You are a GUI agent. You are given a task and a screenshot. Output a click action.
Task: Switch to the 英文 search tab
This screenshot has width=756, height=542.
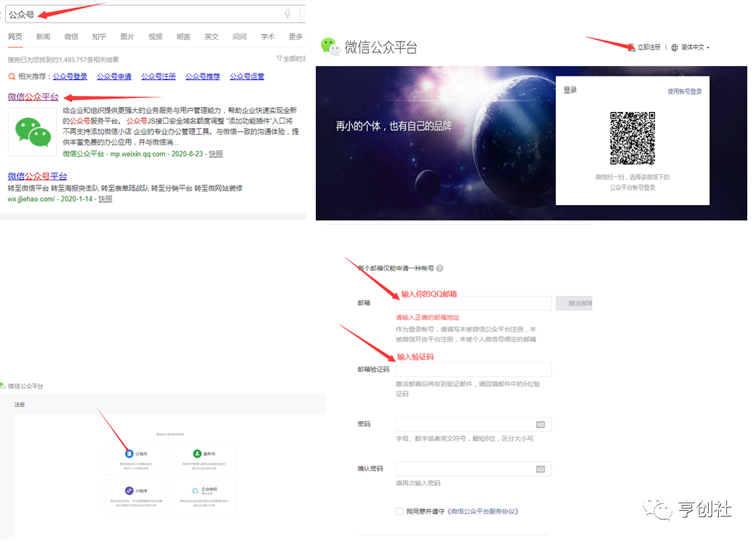click(x=211, y=36)
